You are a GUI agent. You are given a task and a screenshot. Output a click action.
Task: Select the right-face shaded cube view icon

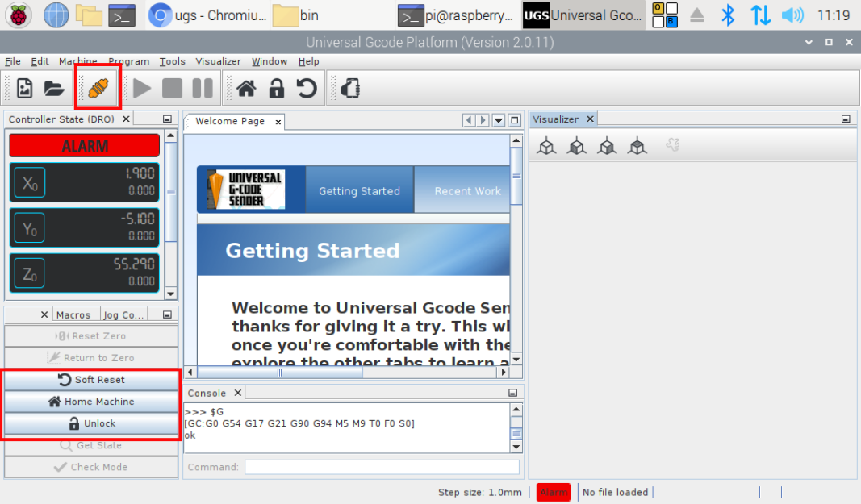tap(607, 145)
